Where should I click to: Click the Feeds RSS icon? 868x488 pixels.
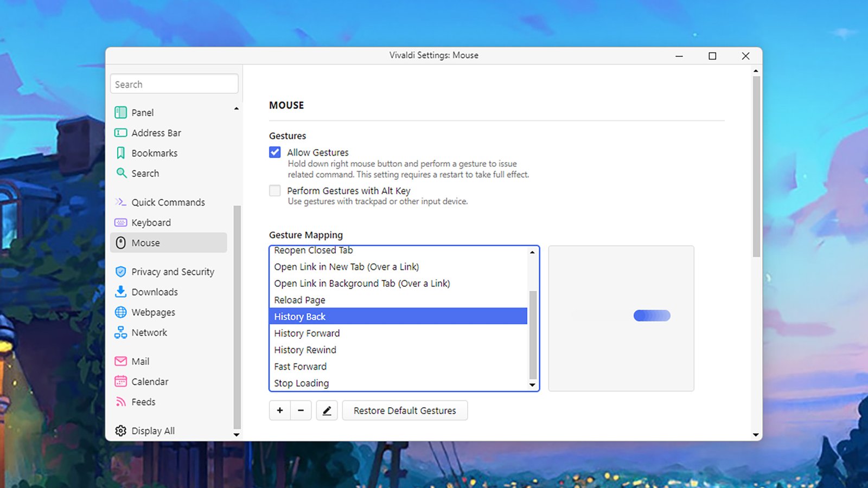[121, 402]
